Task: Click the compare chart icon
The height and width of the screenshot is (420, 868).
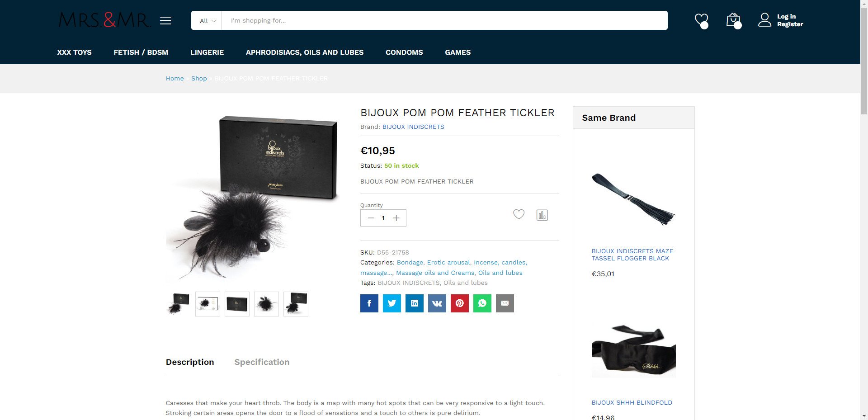Action: 542,215
